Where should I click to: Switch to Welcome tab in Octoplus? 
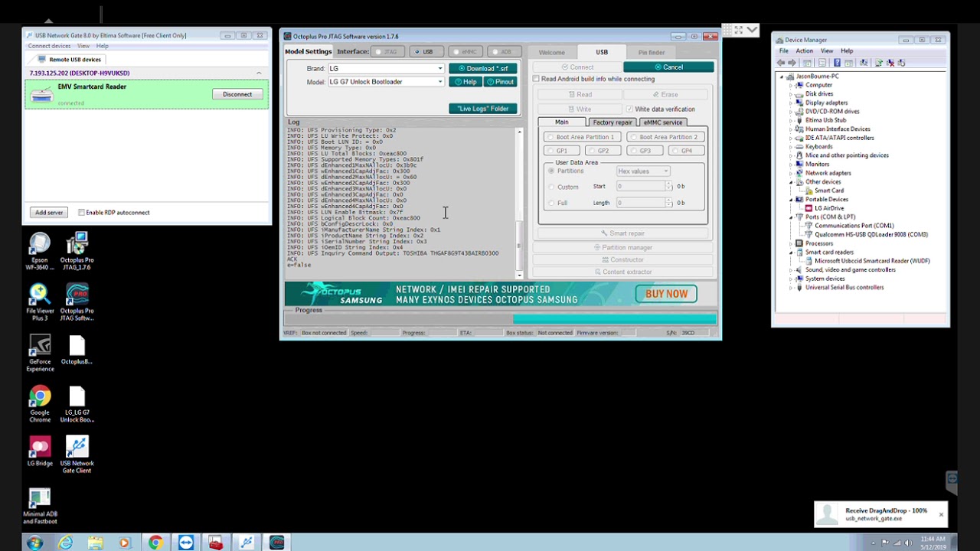[551, 53]
